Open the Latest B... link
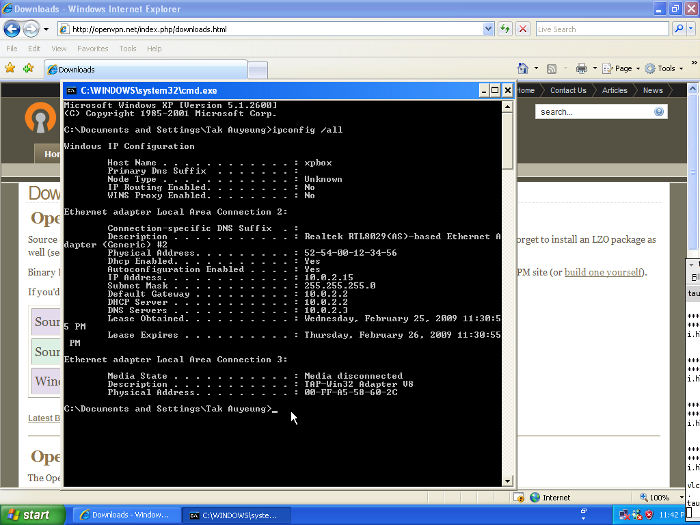This screenshot has width=700, height=525. click(44, 418)
